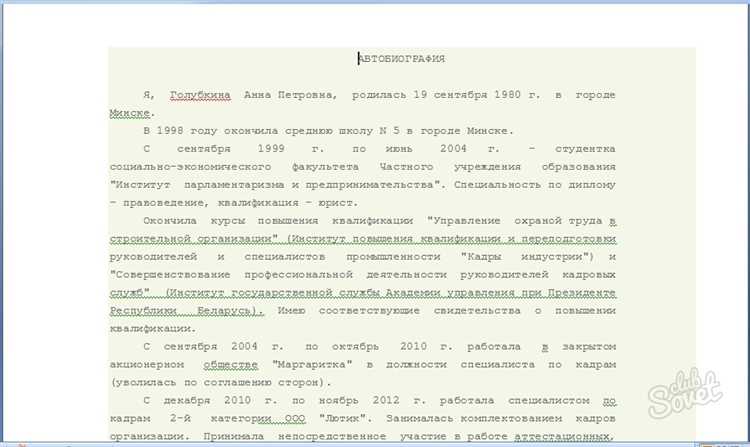The image size is (750, 447).
Task: Click the word специалистов
Action: tap(285, 257)
